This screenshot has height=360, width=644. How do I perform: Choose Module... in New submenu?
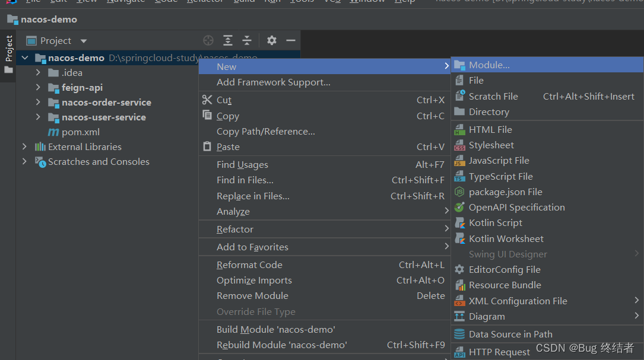click(x=547, y=65)
